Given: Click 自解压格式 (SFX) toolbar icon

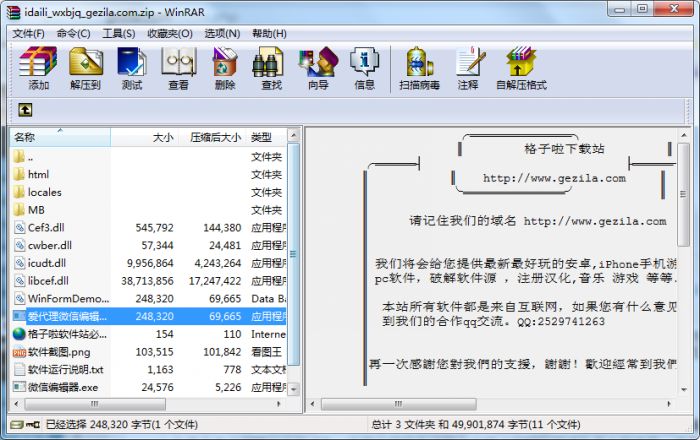Looking at the screenshot, I should pos(520,62).
